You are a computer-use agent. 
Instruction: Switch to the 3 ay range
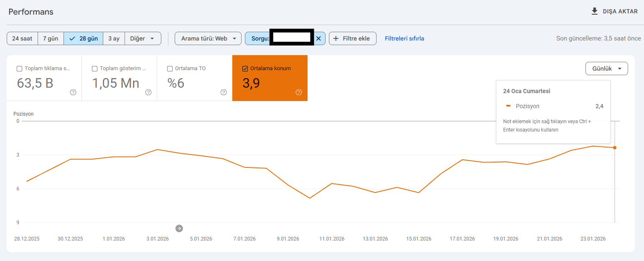114,38
